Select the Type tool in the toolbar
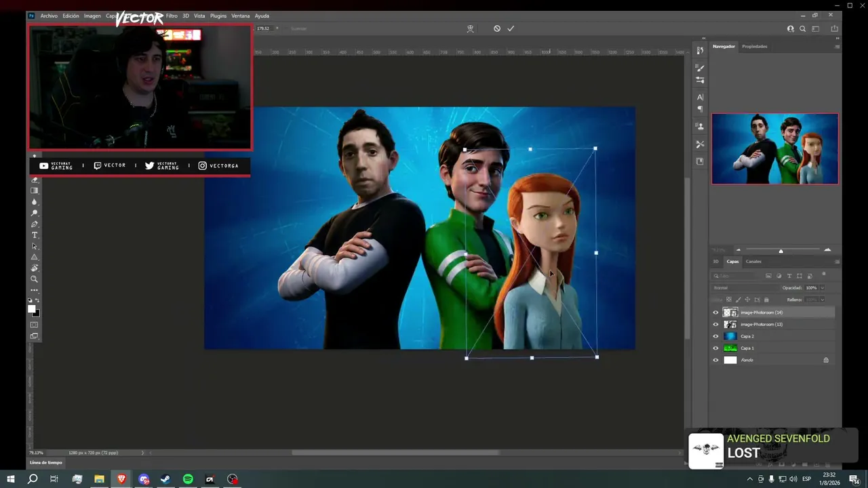Viewport: 868px width, 488px height. [35, 235]
